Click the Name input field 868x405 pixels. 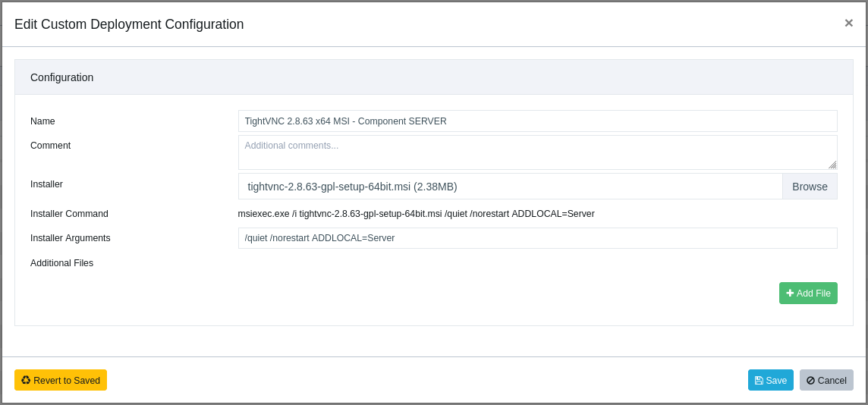click(537, 121)
